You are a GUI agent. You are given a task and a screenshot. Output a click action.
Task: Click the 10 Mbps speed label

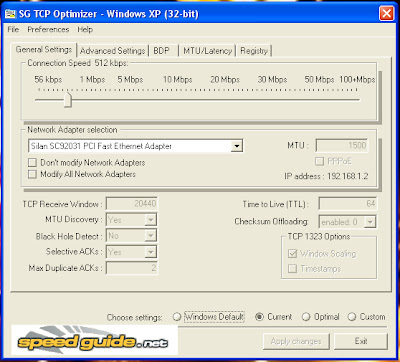(x=177, y=80)
